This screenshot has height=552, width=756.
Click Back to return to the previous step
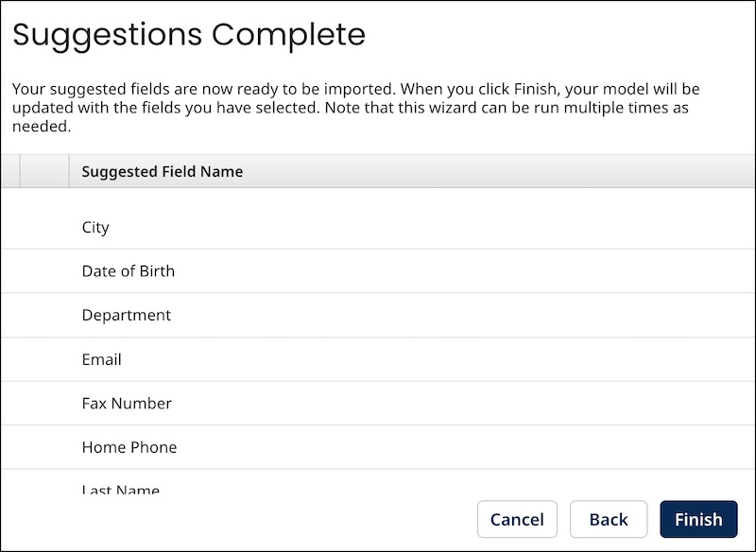coord(609,519)
